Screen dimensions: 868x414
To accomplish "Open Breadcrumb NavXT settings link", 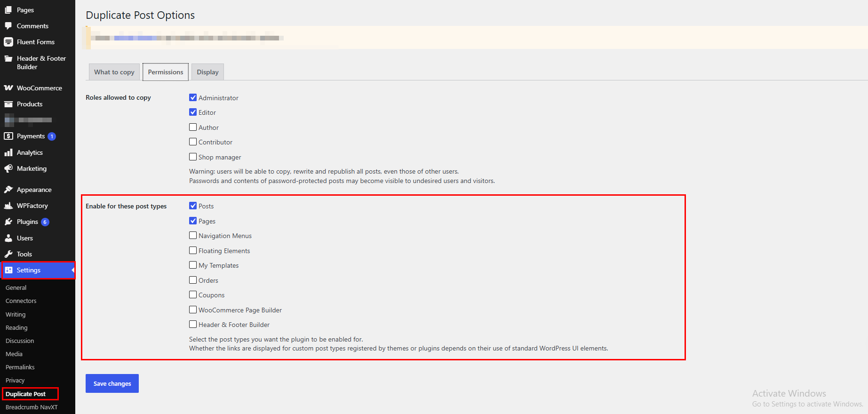I will coord(32,407).
